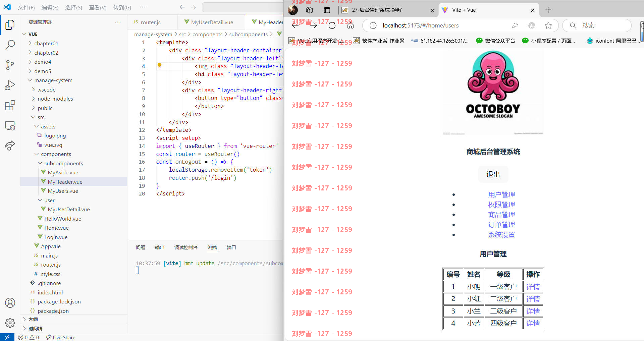Open the Extensions view
644x341 pixels.
pyautogui.click(x=10, y=105)
